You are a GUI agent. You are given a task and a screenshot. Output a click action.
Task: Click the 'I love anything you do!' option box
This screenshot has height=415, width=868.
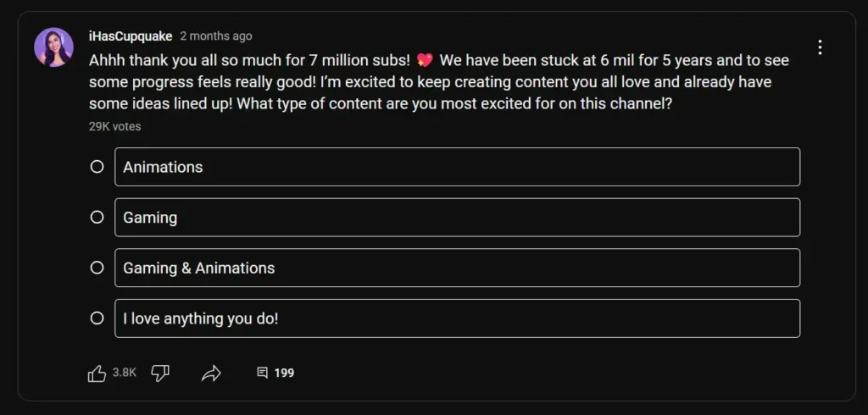(x=457, y=318)
